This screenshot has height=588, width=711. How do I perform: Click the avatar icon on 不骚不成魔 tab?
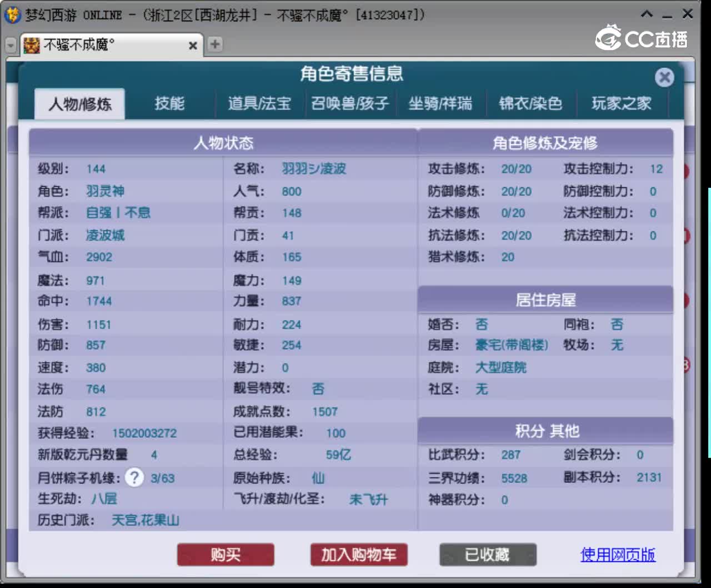click(32, 45)
